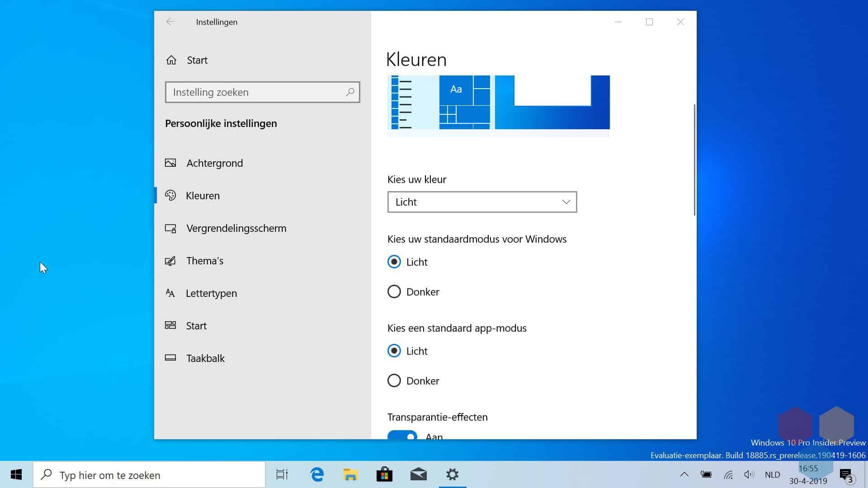Open the Taakbalk settings page

[x=262, y=358]
